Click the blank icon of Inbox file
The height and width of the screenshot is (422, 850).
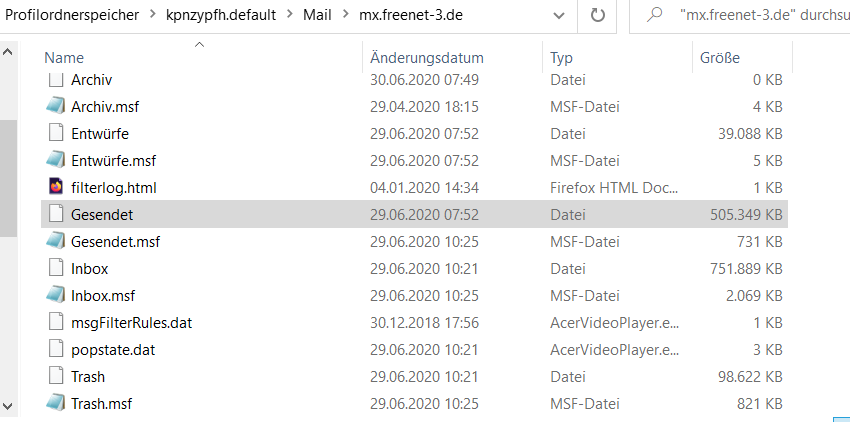click(x=55, y=268)
